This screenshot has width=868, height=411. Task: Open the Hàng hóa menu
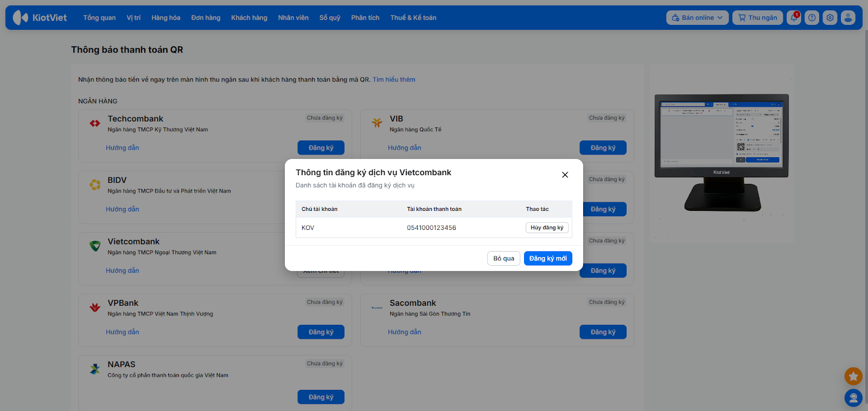[x=165, y=18]
